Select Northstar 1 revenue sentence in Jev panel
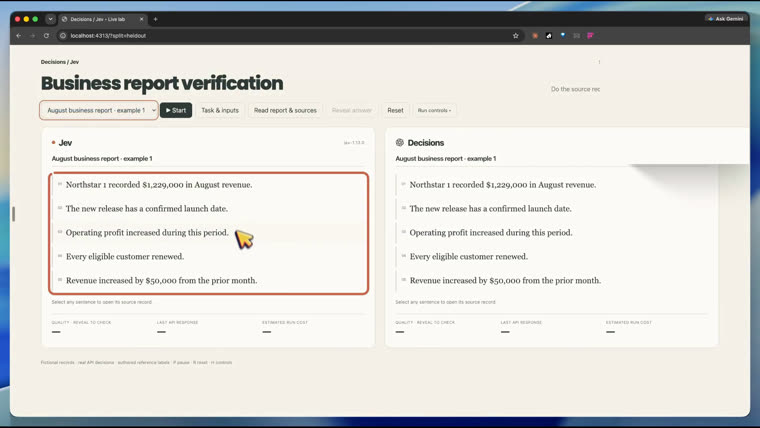The width and height of the screenshot is (760, 428). pyautogui.click(x=209, y=185)
